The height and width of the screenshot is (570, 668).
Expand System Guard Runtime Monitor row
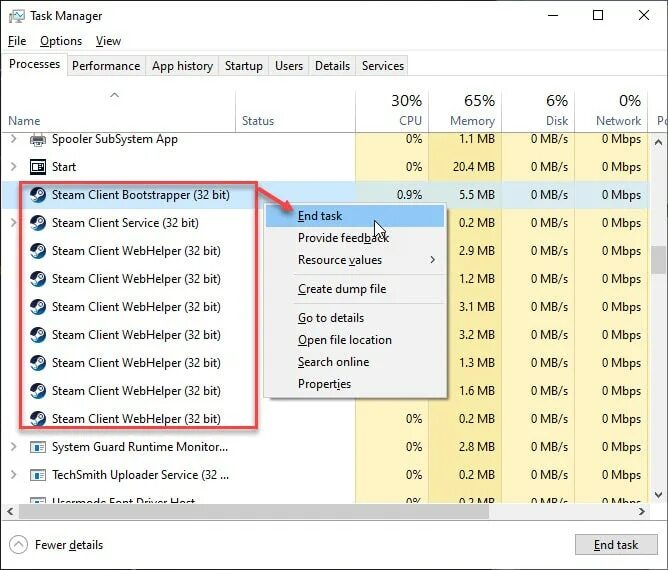click(x=13, y=447)
